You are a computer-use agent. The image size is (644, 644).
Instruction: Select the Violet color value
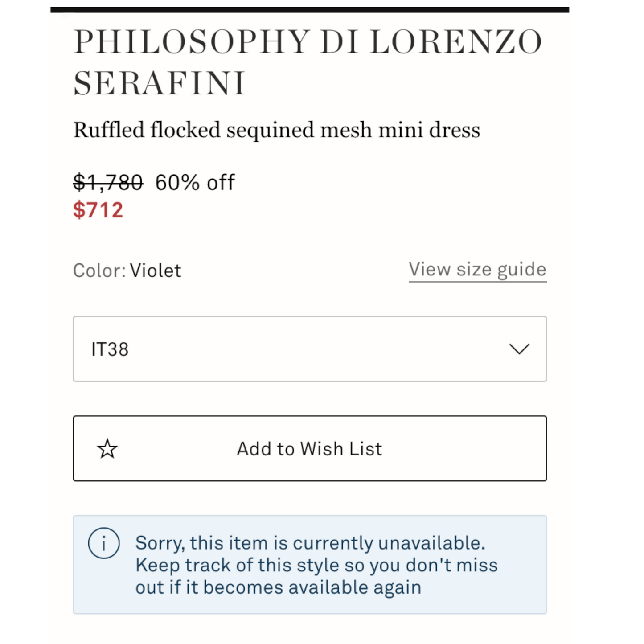[x=156, y=271]
